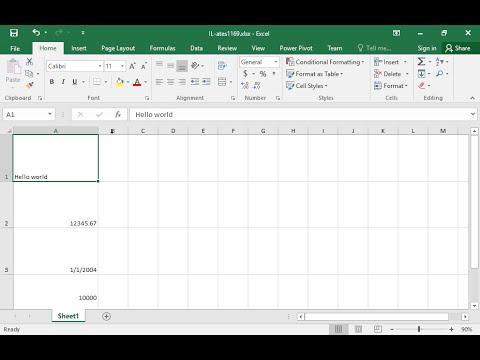
Task: Click the Paste clipboard icon
Action: pos(13,67)
